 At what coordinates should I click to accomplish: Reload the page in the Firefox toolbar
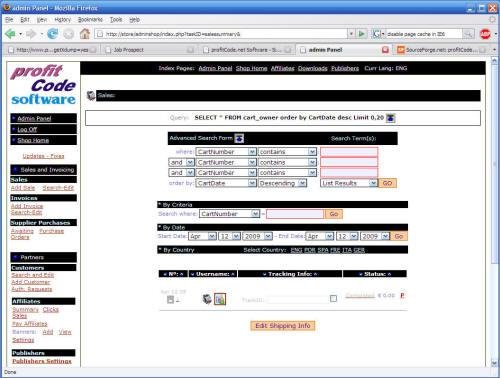[52, 34]
